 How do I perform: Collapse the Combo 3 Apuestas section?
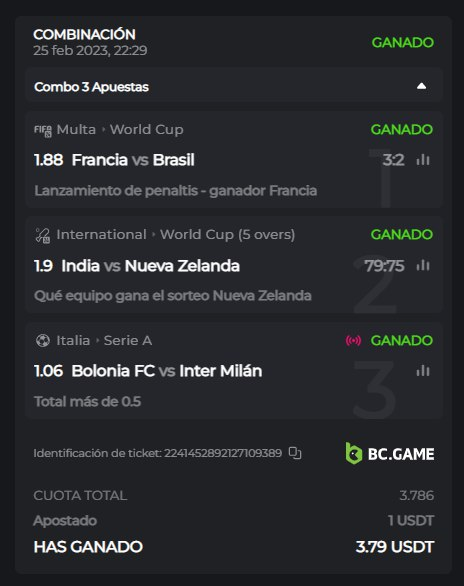[x=421, y=86]
